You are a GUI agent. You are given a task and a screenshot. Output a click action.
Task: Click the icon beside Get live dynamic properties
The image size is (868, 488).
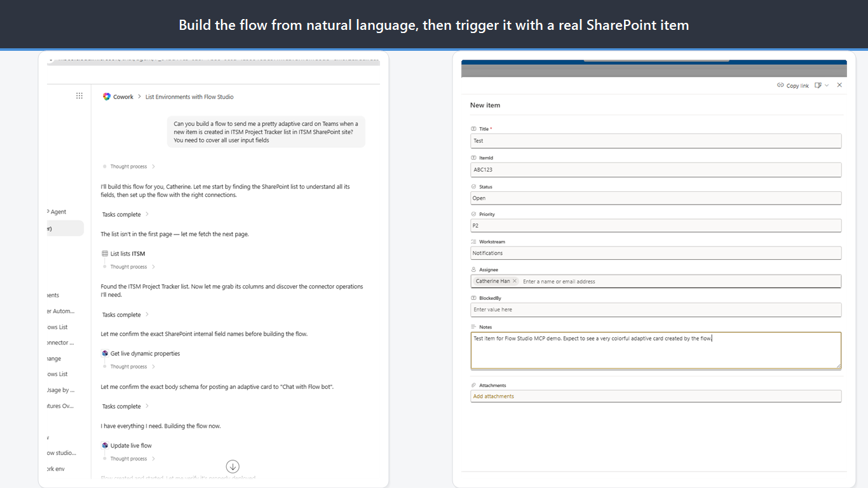(x=105, y=353)
